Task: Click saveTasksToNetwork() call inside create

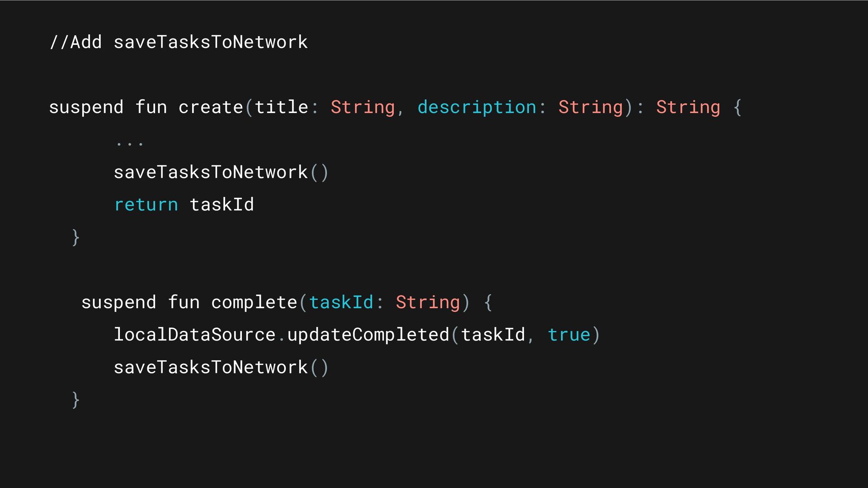Action: click(x=221, y=172)
